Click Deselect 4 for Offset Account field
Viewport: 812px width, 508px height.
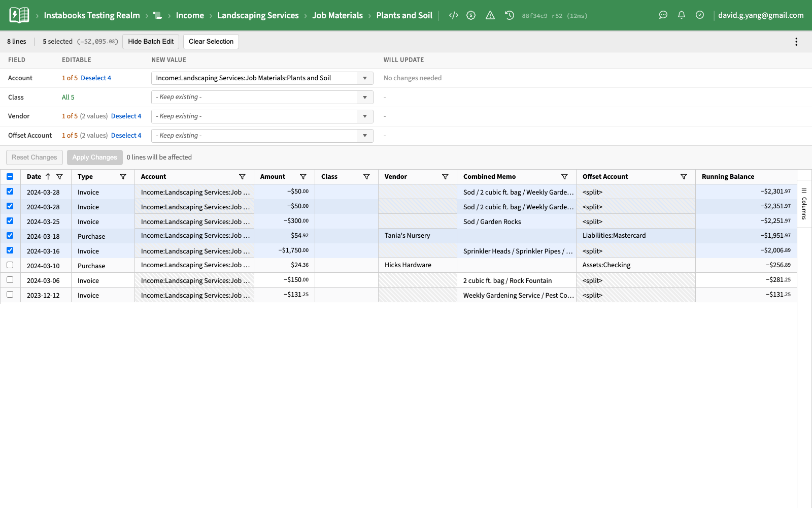[x=126, y=136]
